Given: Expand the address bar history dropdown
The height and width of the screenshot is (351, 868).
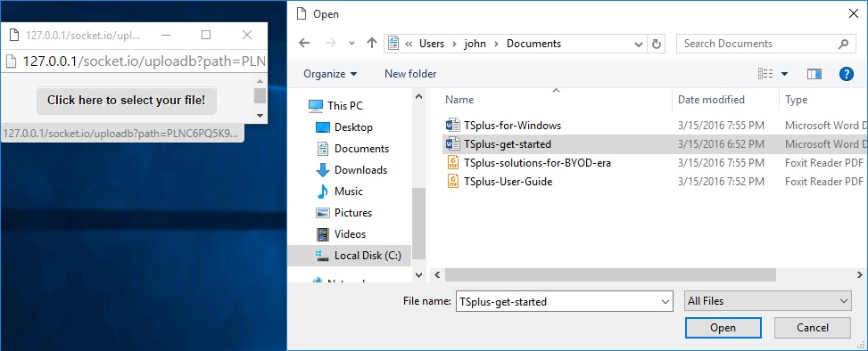Looking at the screenshot, I should click(638, 44).
